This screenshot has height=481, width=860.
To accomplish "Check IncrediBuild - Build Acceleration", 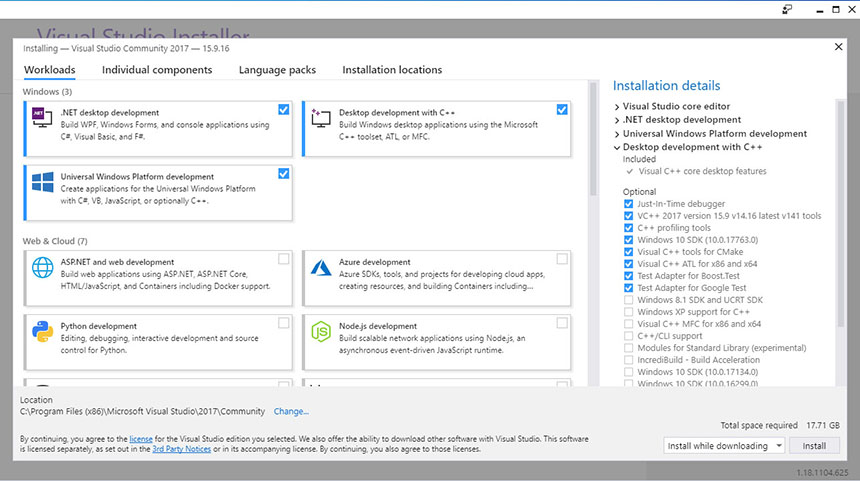I will click(629, 360).
